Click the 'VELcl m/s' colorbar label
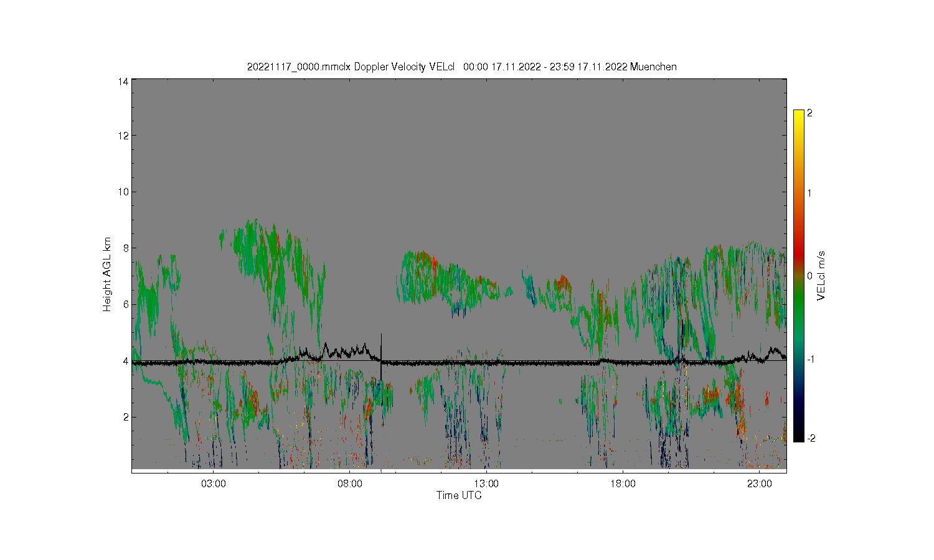This screenshot has width=934, height=560. pos(821,275)
